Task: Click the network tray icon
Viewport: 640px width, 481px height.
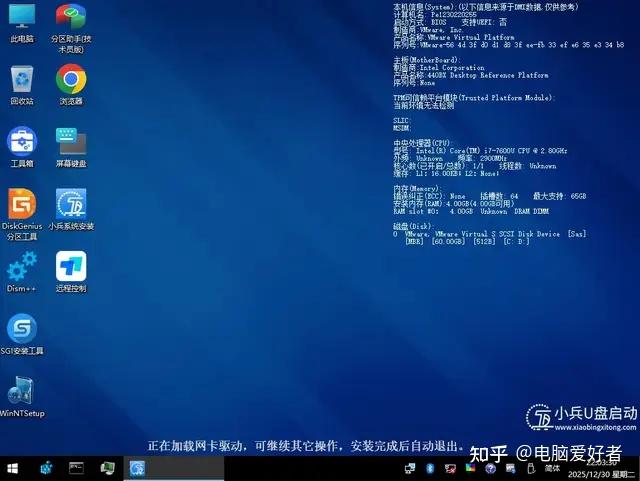Action: point(410,468)
